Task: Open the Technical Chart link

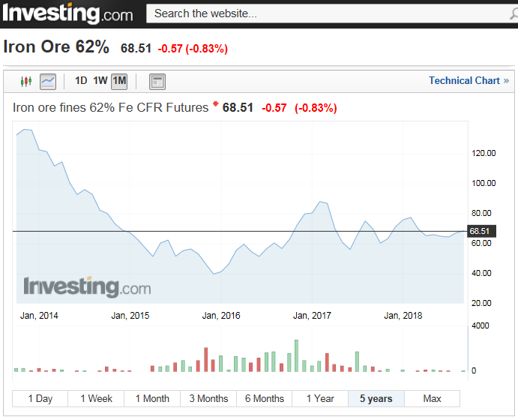Action: pos(469,81)
